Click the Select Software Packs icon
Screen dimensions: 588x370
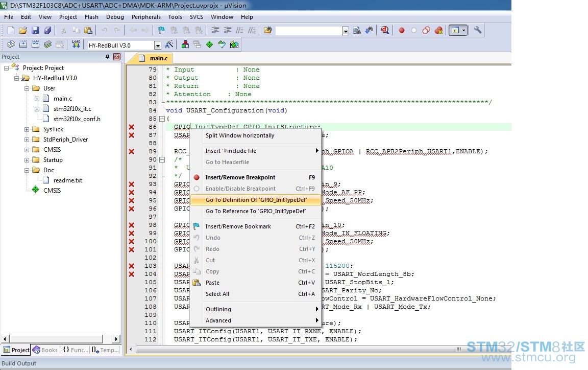pos(222,44)
